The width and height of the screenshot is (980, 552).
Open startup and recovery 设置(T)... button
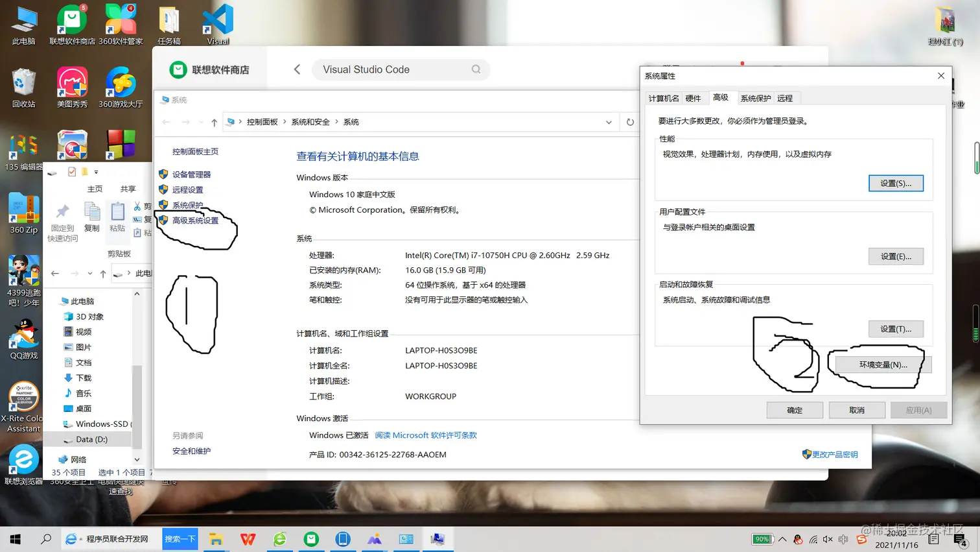pos(896,329)
